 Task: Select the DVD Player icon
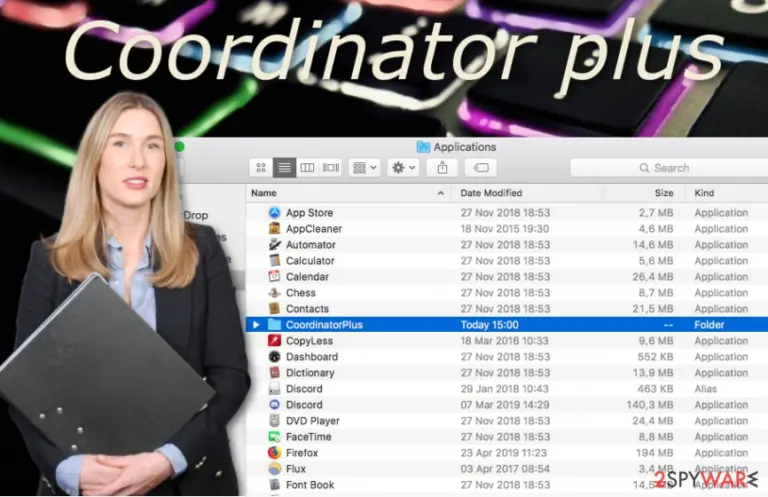click(274, 421)
